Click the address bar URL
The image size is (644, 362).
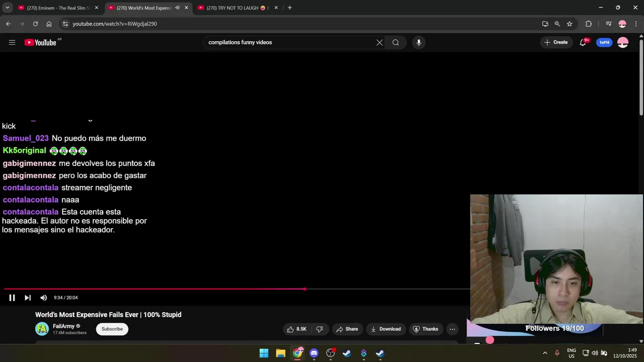[x=115, y=24]
